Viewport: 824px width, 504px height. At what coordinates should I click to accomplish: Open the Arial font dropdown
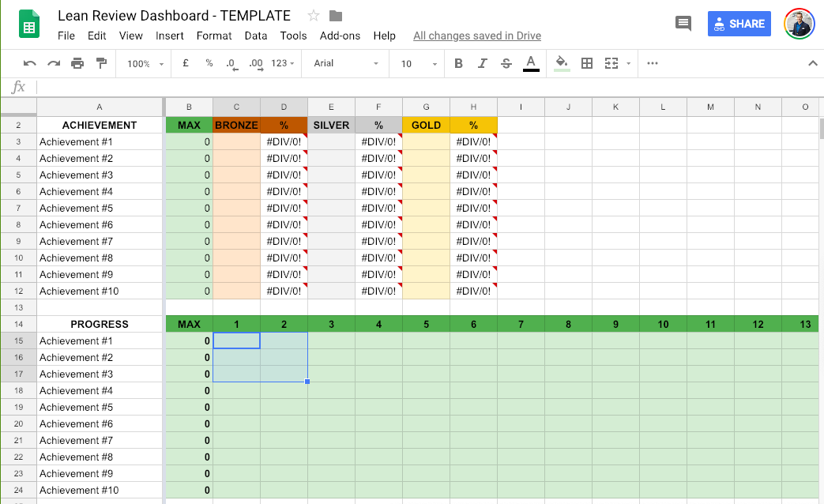click(346, 63)
